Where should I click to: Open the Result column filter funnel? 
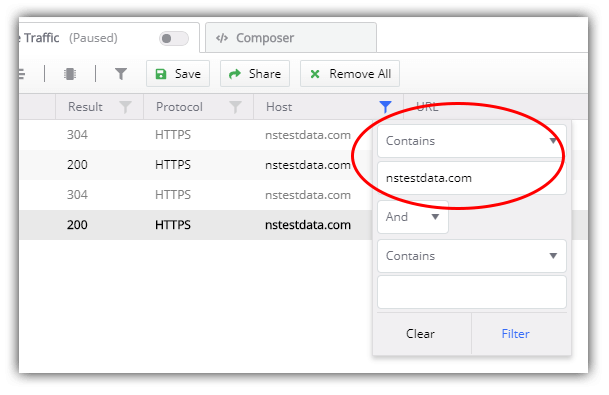click(125, 107)
